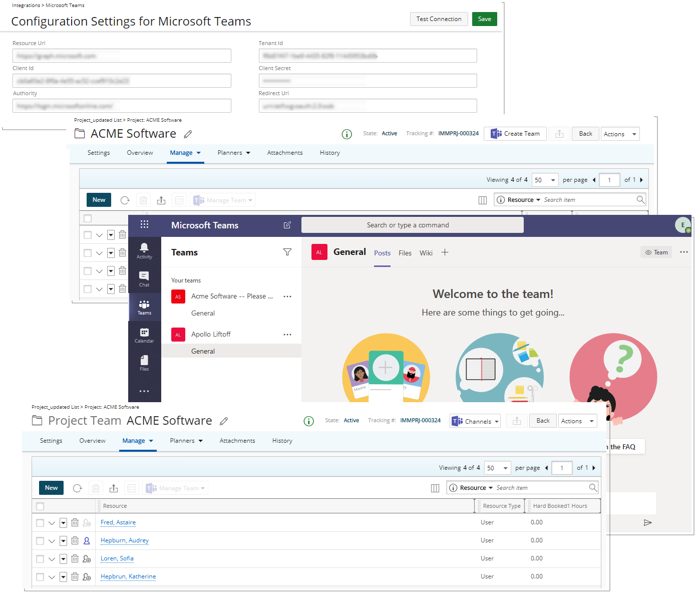Viewport: 700px width, 597px height.
Task: Open the Actions dropdown in the upper project window
Action: 620,134
